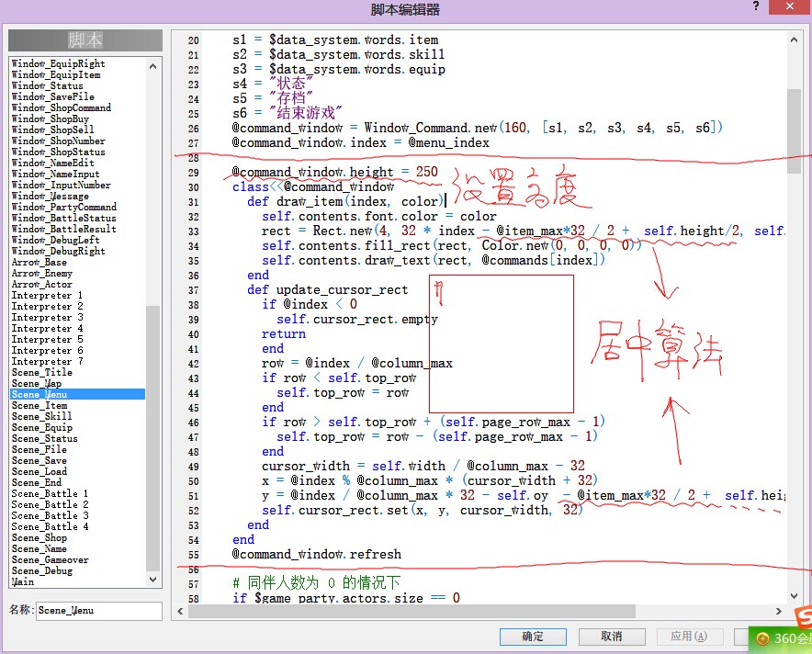812x654 pixels.
Task: Click the 确定 confirm button
Action: point(533,637)
